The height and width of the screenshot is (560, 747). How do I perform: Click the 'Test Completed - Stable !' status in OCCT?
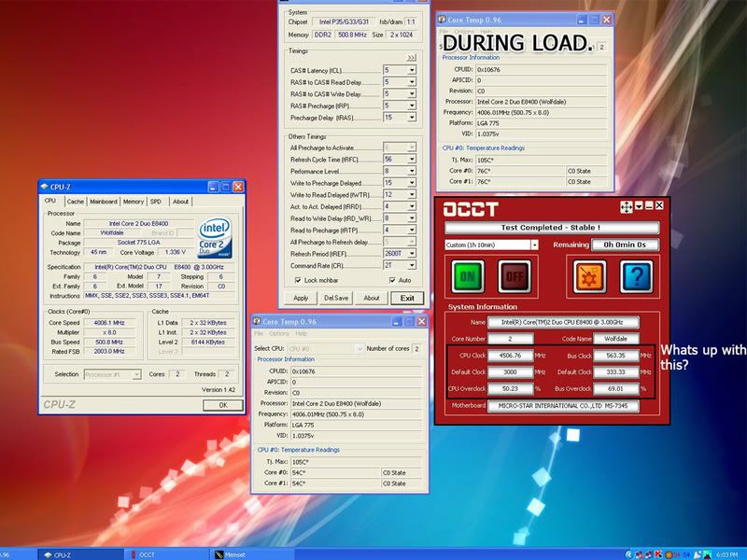click(x=551, y=228)
